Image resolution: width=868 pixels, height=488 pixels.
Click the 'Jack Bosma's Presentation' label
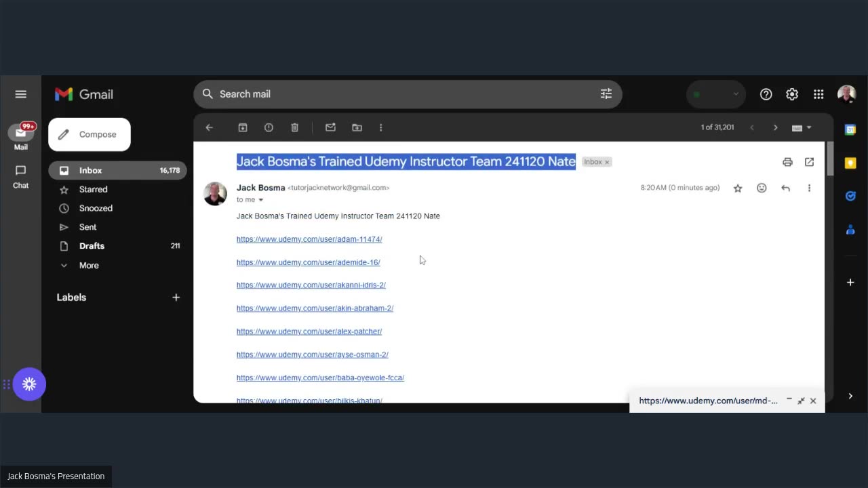click(x=56, y=476)
